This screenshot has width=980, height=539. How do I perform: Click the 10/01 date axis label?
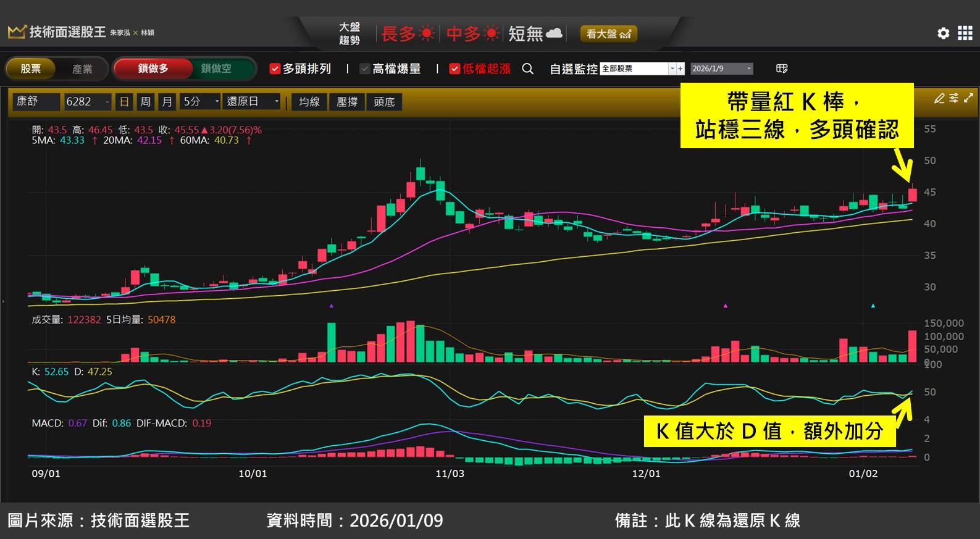coord(253,474)
